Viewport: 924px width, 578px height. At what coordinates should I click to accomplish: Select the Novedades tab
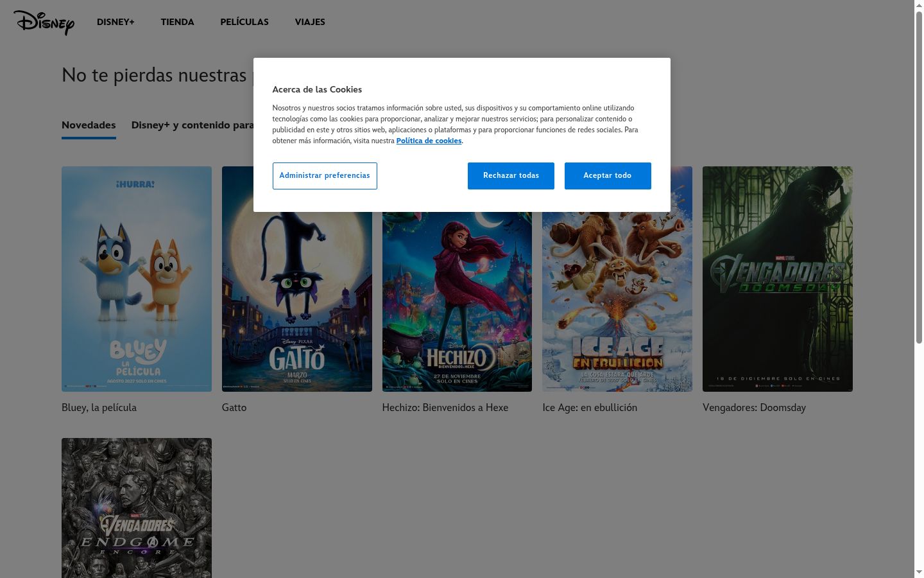click(89, 125)
